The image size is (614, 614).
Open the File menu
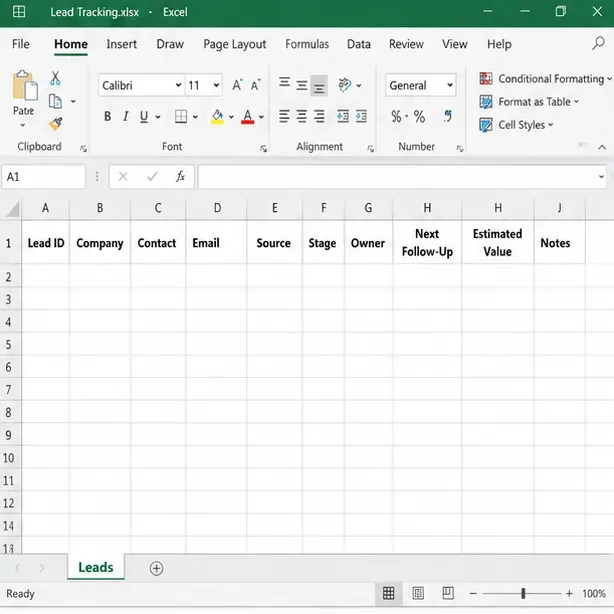(21, 44)
